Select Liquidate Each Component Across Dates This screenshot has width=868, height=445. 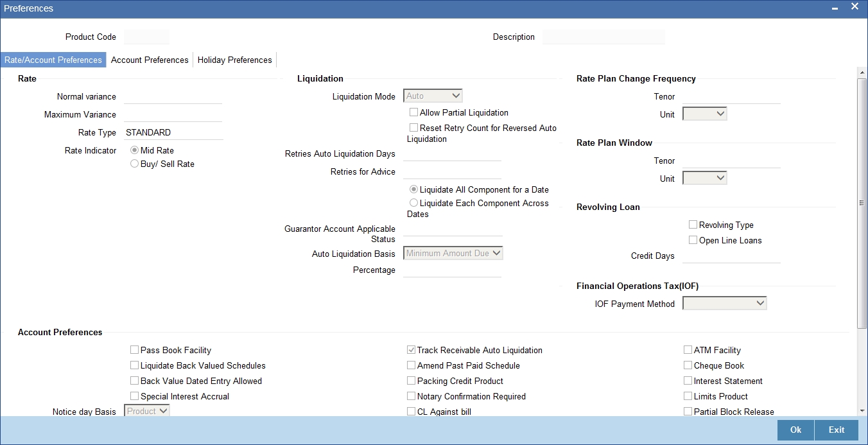414,203
